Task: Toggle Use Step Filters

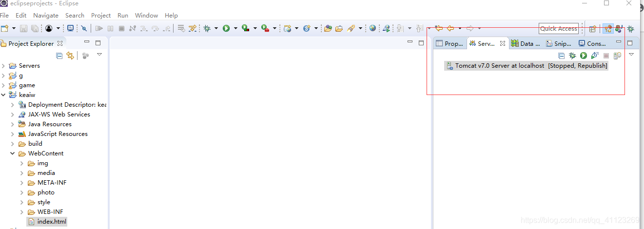Action: pos(193,28)
